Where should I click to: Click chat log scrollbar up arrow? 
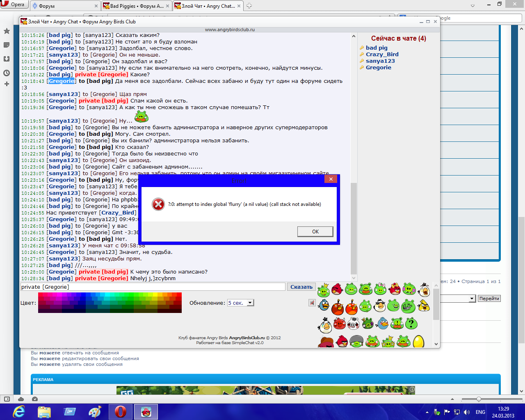point(354,37)
